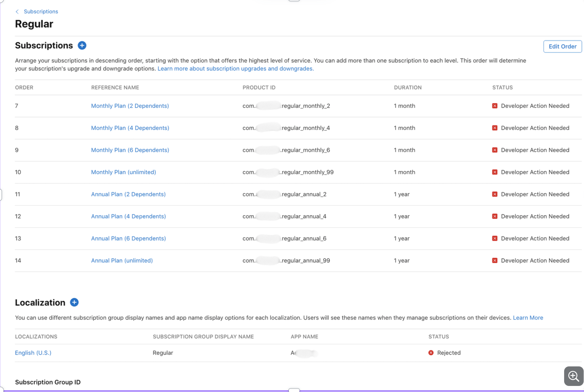Click red status icon for Annual Plan (unlimited)
The height and width of the screenshot is (392, 584).
click(494, 260)
